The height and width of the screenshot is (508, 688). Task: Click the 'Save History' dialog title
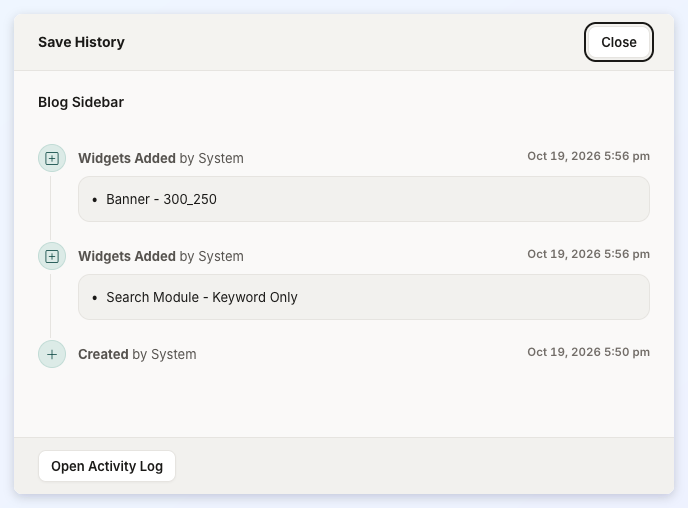tap(82, 42)
